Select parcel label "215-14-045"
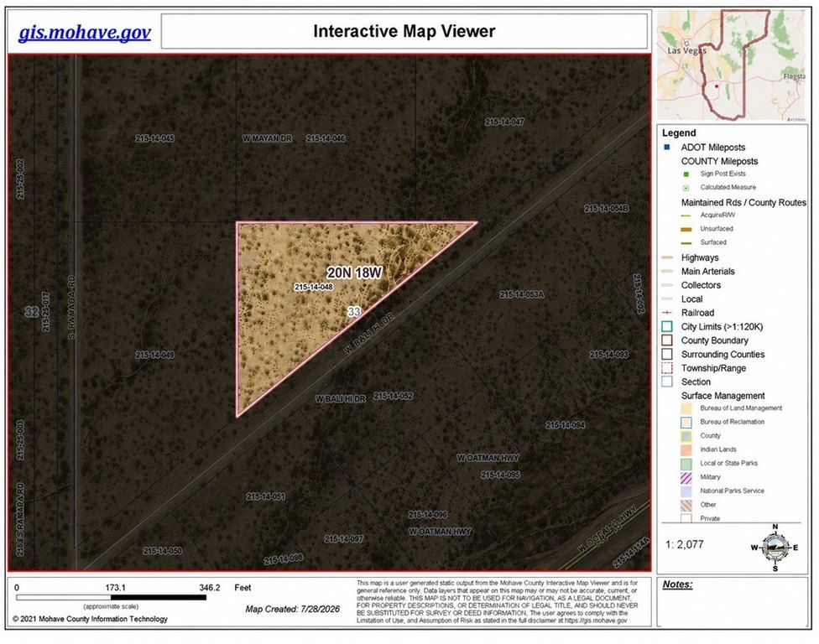Screen dimensions: 819x644 click(154, 139)
